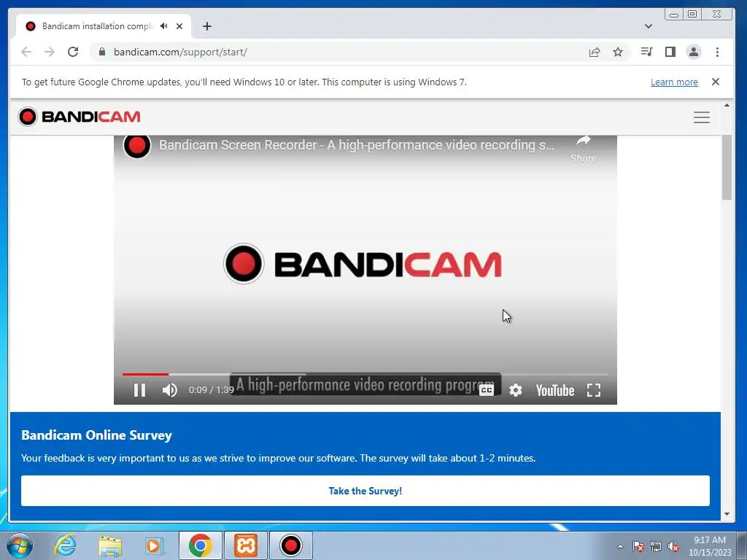Screen dimensions: 747x560
Task: Click Take the Survey! button
Action: 365,491
